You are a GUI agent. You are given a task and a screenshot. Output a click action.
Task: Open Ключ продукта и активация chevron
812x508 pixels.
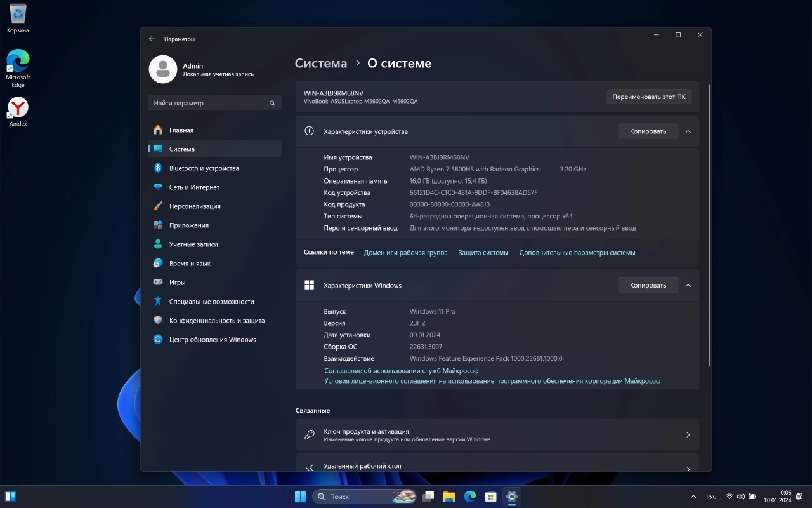tap(688, 435)
